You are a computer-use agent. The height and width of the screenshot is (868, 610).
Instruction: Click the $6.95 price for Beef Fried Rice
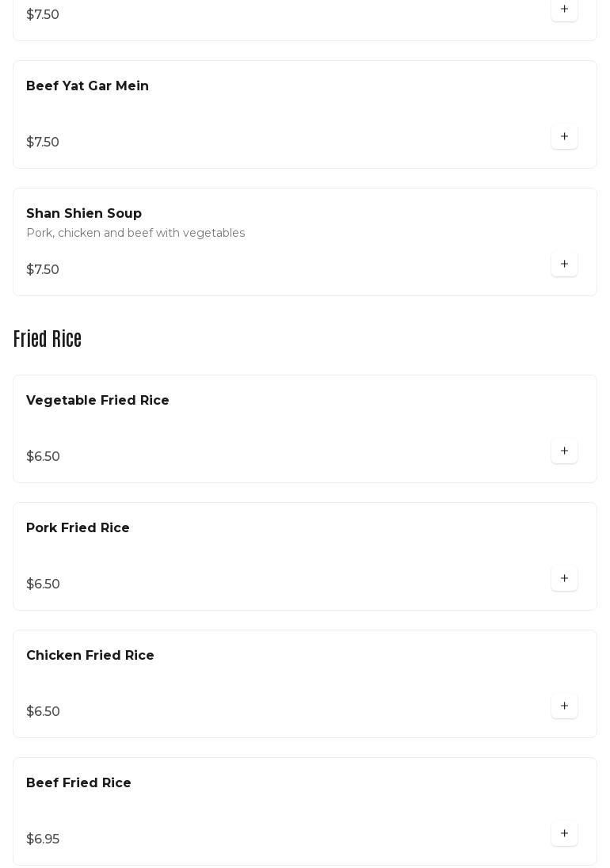43,839
